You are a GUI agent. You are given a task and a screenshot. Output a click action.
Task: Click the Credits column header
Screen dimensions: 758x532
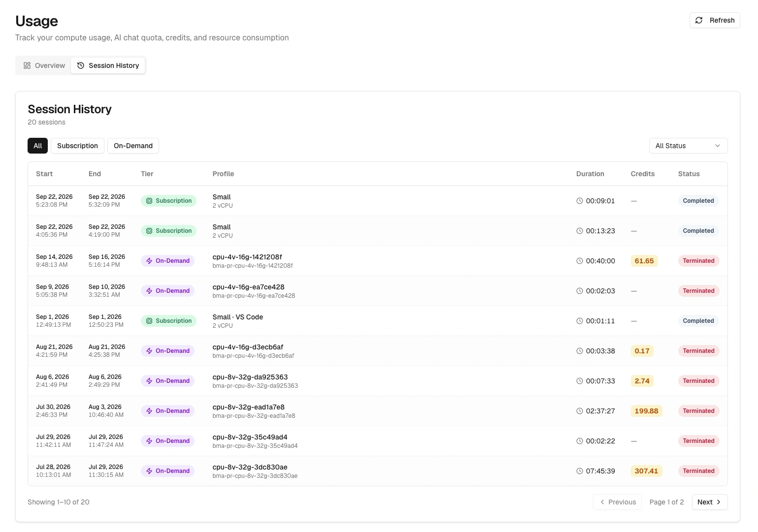pos(643,174)
